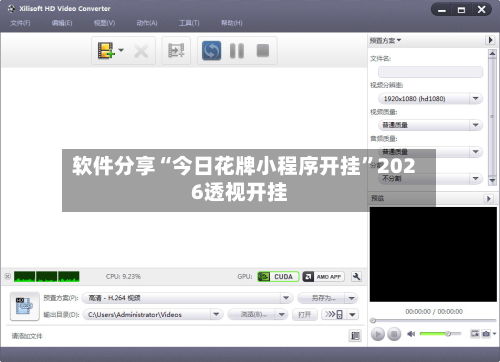Toggle AMD APP GPU acceleration
The height and width of the screenshot is (362, 500).
[x=323, y=277]
